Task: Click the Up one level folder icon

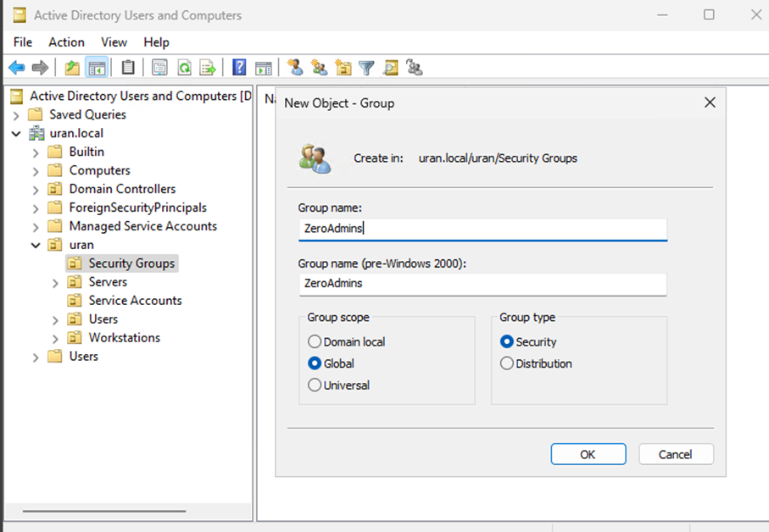Action: point(72,67)
